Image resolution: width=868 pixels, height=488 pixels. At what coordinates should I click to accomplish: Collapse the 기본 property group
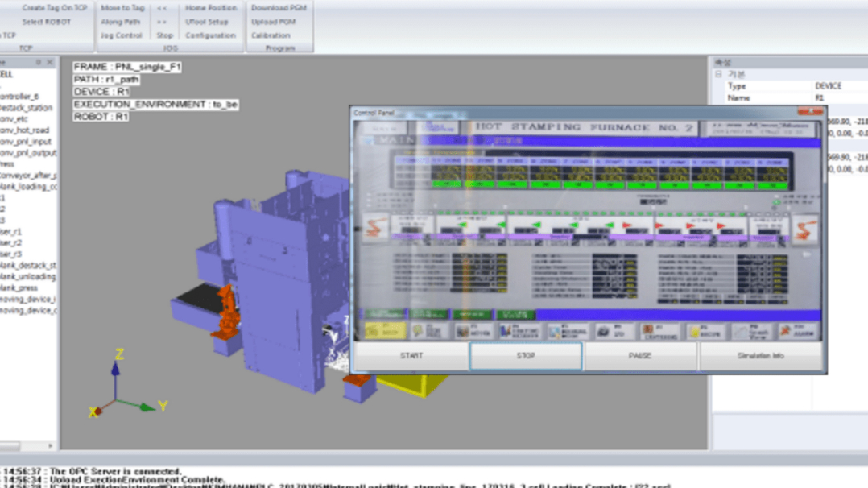719,74
